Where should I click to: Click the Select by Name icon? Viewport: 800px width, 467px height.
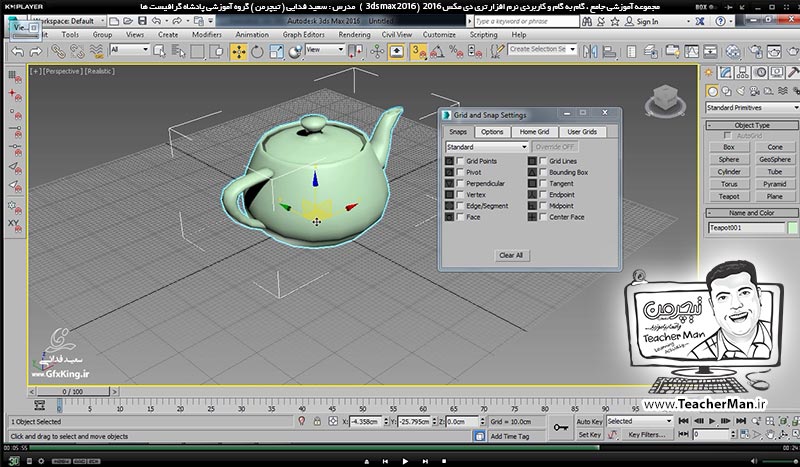click(x=178, y=52)
